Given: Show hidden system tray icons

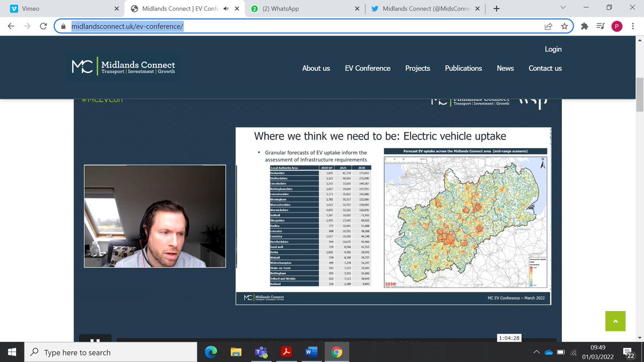Looking at the screenshot, I should point(536,352).
